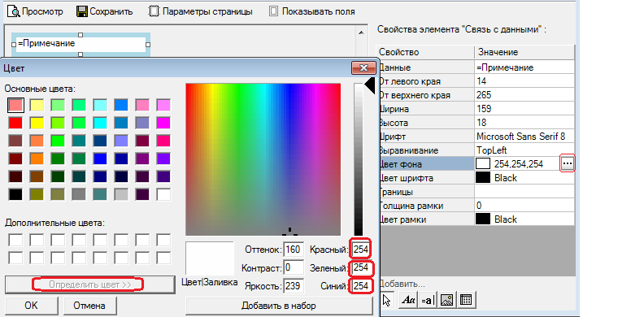Select the =Примечание element on canvas
644x317 pixels.
pyautogui.click(x=80, y=45)
